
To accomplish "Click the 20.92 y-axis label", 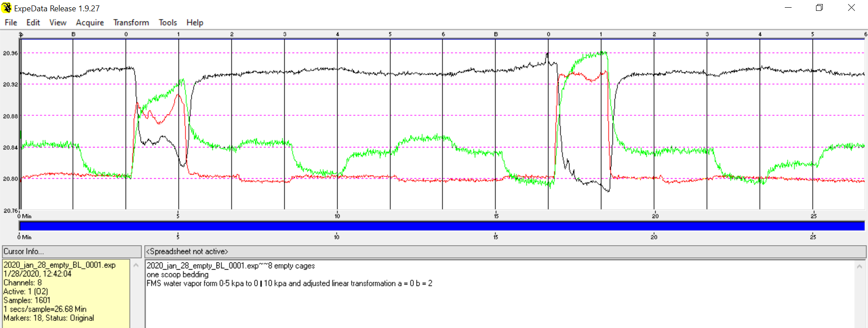I will [x=10, y=85].
